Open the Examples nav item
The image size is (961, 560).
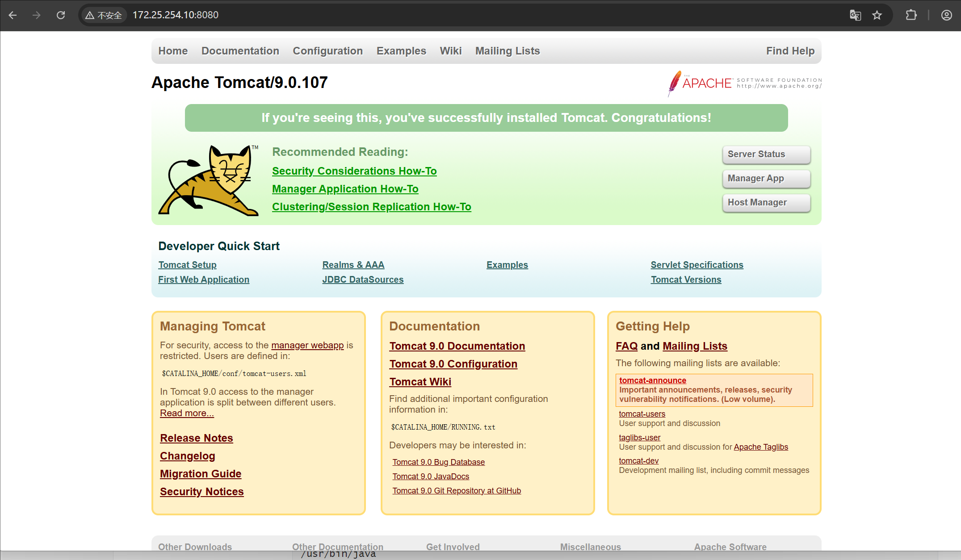[401, 51]
